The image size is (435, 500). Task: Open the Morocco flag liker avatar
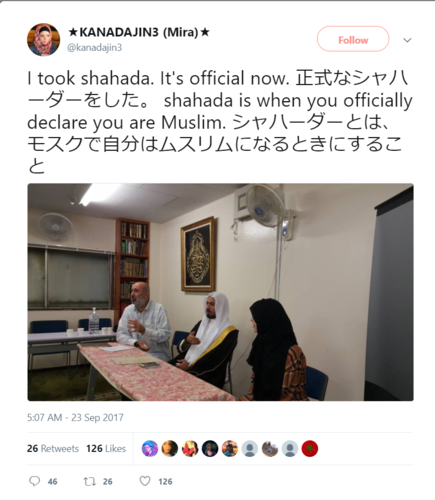pyautogui.click(x=310, y=448)
